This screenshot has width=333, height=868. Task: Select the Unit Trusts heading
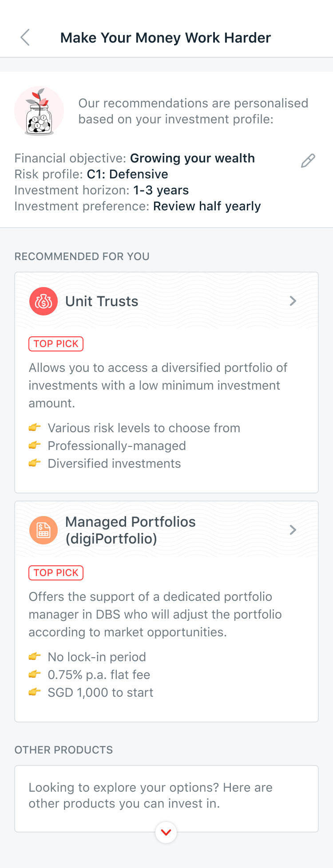pos(102,301)
